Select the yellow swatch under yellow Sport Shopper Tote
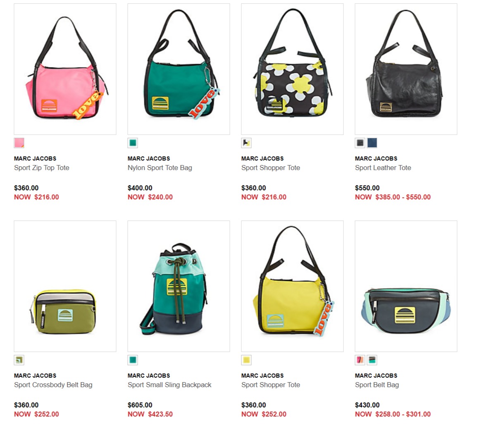Viewport: 491px width, 448px height. click(246, 360)
